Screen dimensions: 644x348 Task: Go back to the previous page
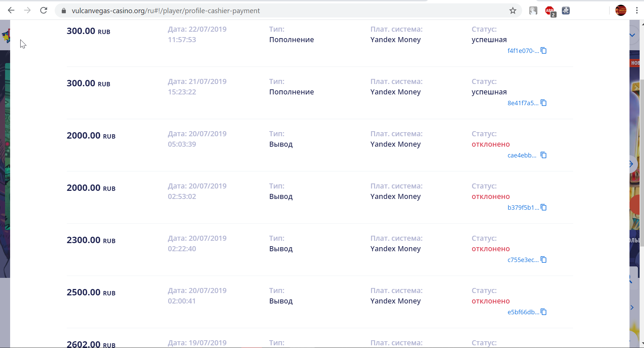point(11,10)
